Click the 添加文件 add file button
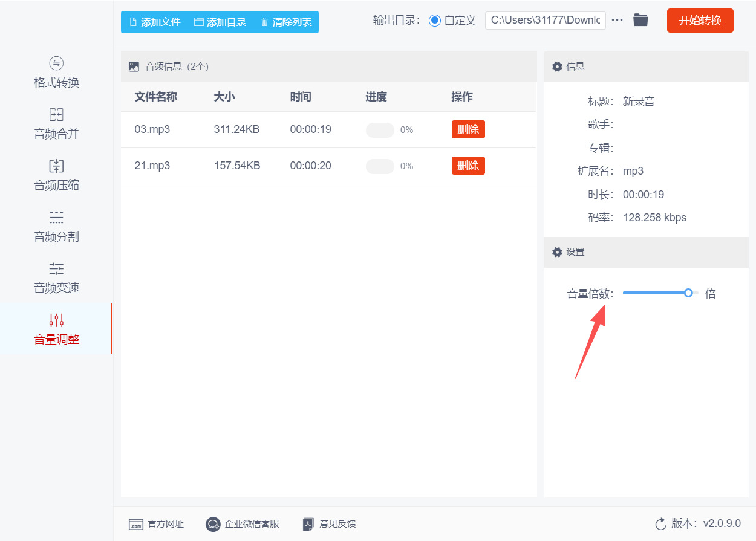This screenshot has height=541, width=756. tap(155, 22)
